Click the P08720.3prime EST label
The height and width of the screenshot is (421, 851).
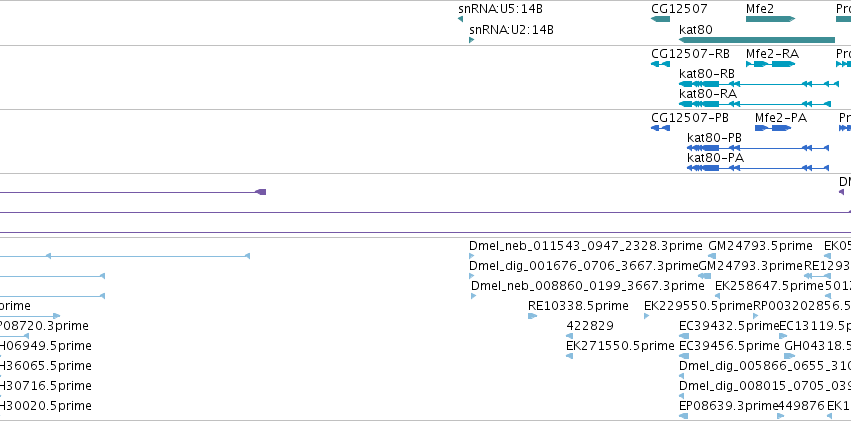[44, 326]
